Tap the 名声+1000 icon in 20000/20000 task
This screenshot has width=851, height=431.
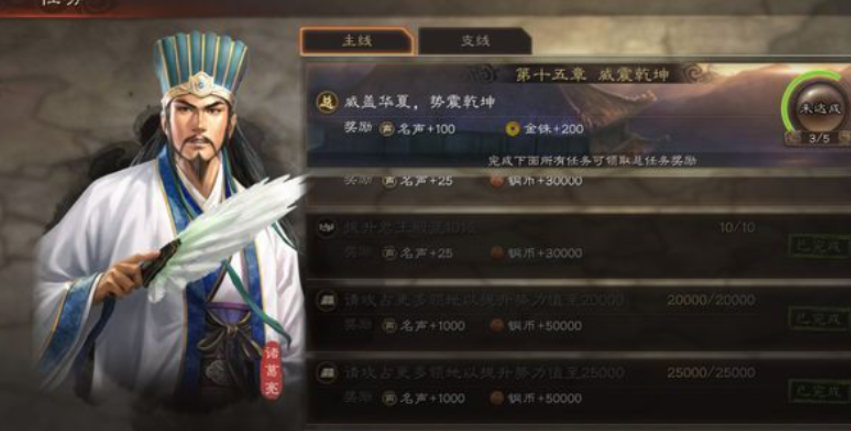[389, 326]
